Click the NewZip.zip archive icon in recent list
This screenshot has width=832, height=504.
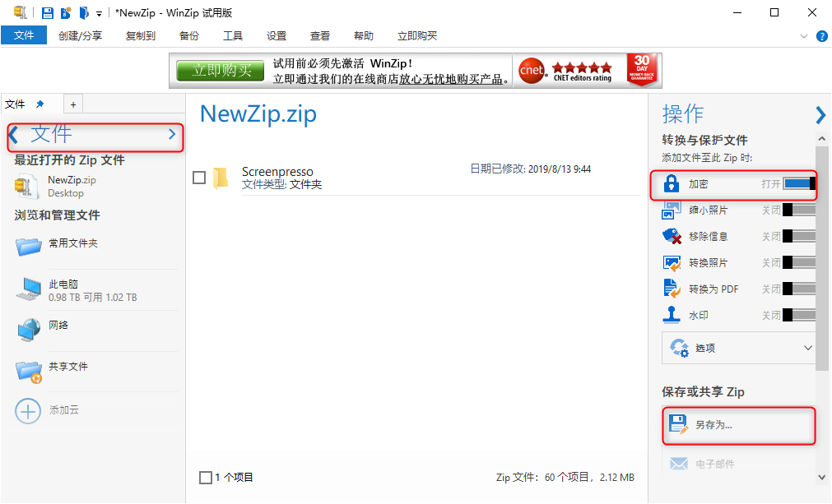coord(26,187)
